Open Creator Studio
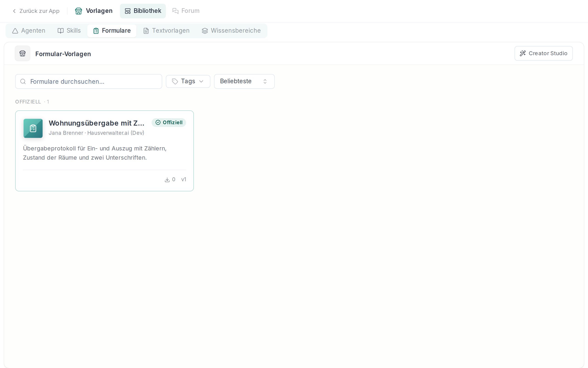588x368 pixels. coord(543,53)
